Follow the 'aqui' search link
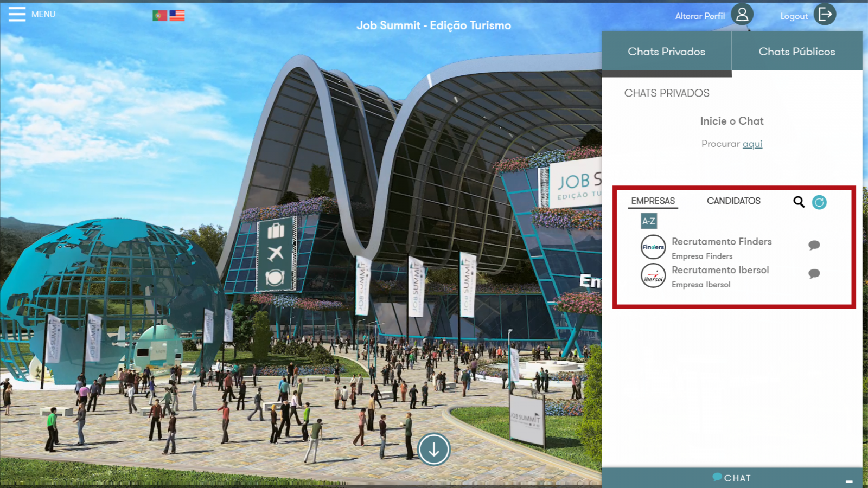868x488 pixels. coord(752,144)
